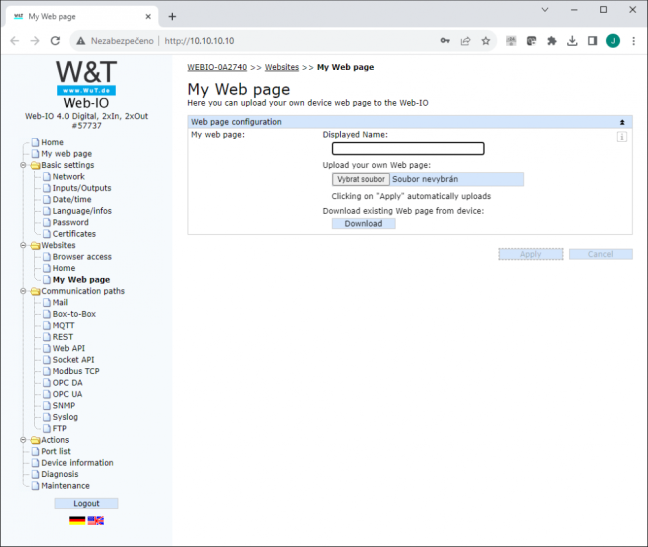Open Date/time settings
This screenshot has height=547, width=648.
pyautogui.click(x=72, y=200)
